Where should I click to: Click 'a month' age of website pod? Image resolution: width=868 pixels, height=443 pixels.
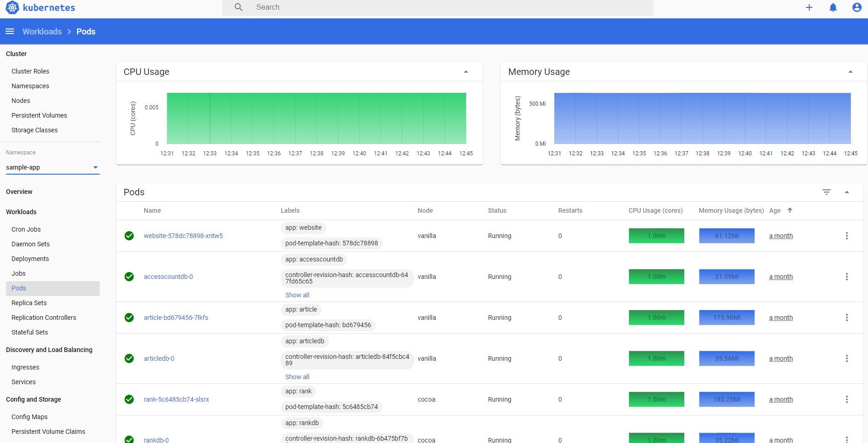pos(781,236)
